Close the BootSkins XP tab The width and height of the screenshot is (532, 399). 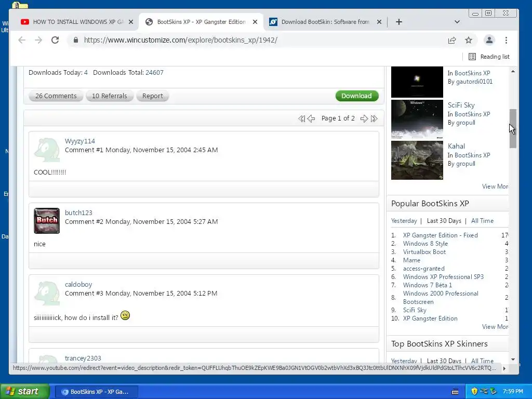click(255, 22)
